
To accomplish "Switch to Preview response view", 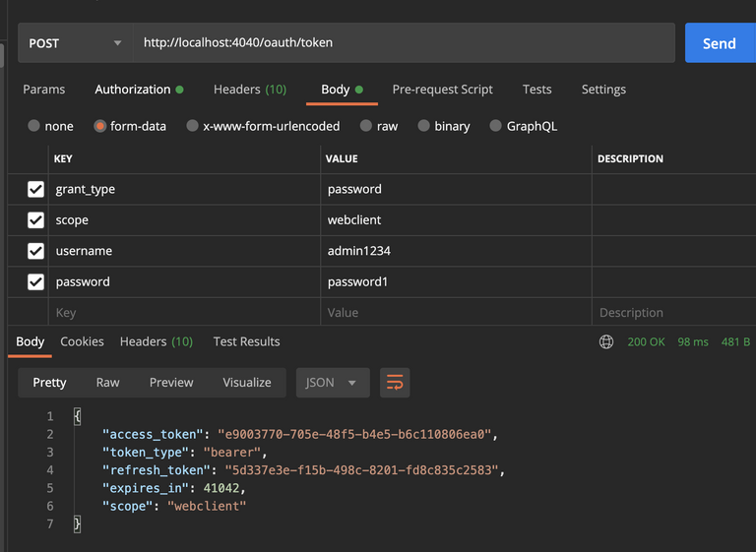I will click(x=171, y=383).
